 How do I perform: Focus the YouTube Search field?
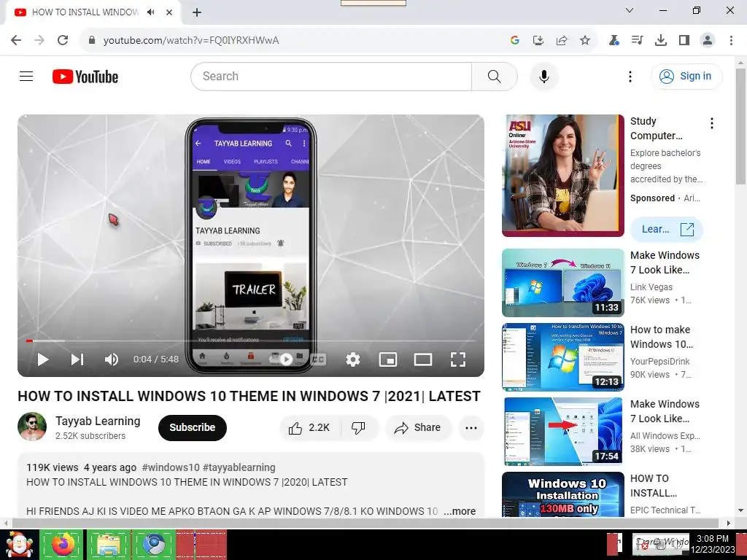coord(331,76)
